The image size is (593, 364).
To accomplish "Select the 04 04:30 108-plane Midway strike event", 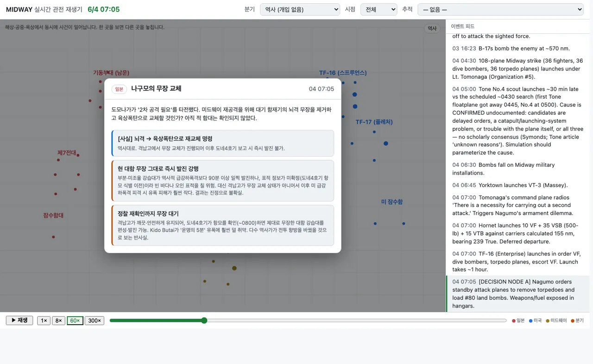I will (x=518, y=69).
